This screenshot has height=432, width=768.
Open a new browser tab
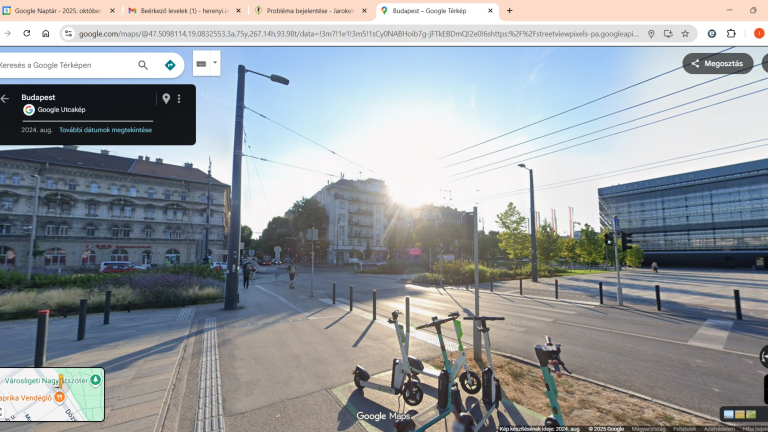point(510,11)
